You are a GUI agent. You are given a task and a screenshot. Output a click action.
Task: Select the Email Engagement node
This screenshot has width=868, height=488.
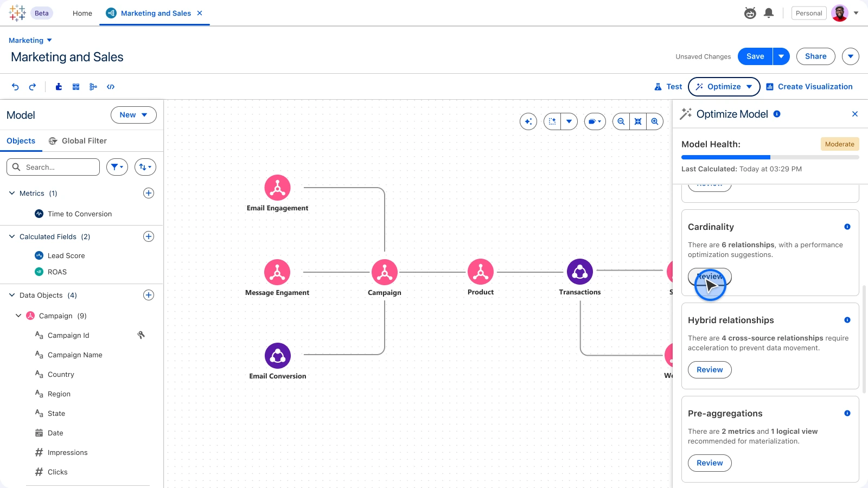point(277,188)
